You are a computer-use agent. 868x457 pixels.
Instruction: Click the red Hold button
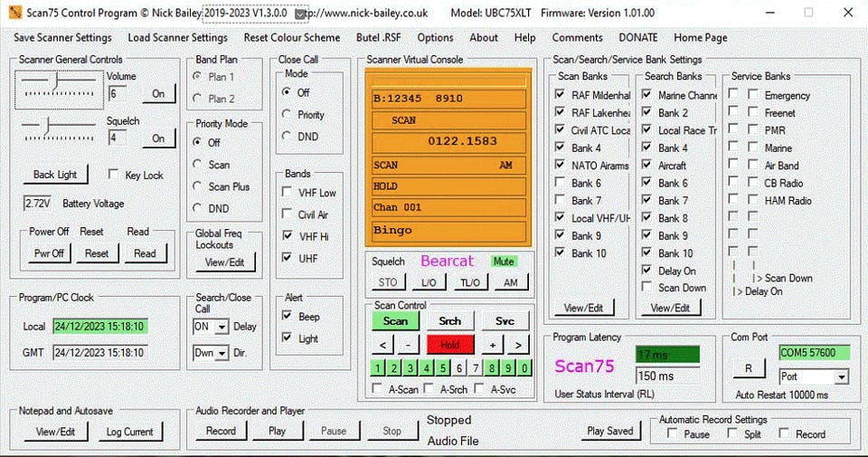pyautogui.click(x=450, y=345)
